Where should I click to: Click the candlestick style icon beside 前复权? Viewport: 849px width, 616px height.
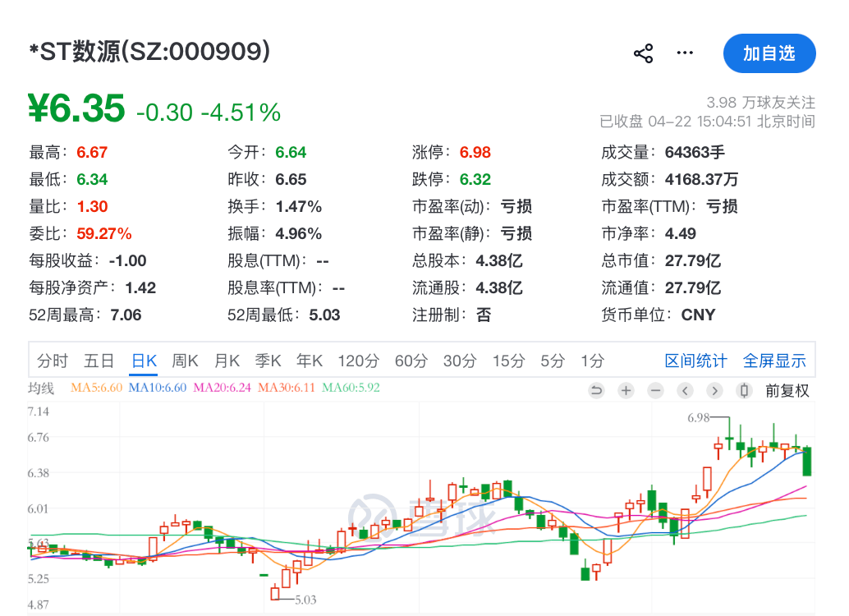point(744,391)
